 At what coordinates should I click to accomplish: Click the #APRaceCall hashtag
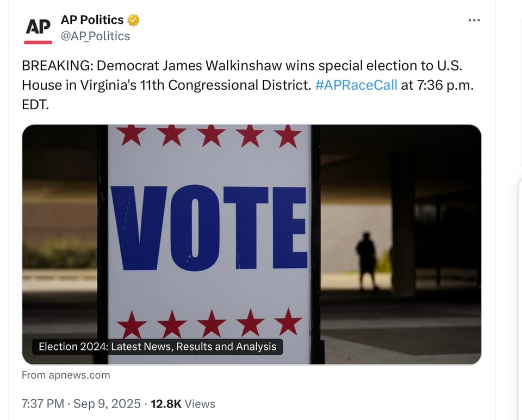click(356, 85)
